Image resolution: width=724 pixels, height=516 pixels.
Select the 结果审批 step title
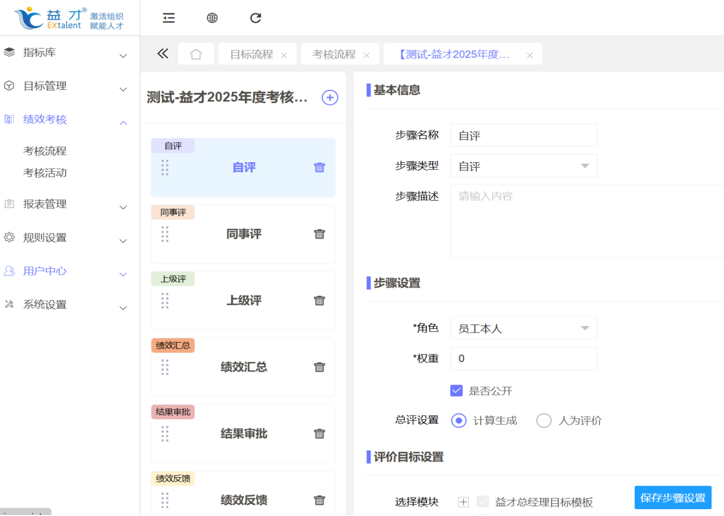tap(244, 433)
